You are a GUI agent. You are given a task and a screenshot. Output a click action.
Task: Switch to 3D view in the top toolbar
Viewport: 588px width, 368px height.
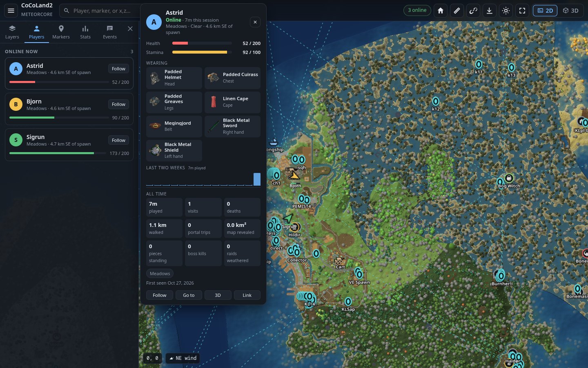point(571,11)
